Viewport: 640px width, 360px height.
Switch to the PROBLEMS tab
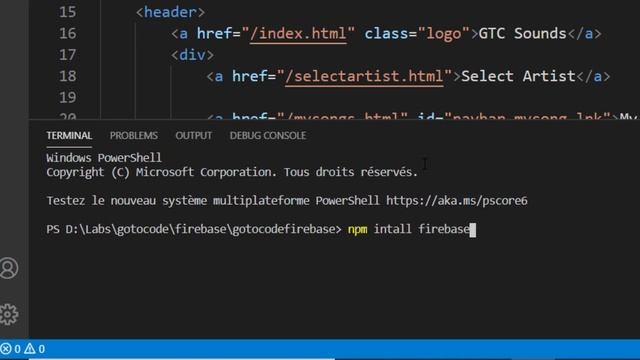coord(133,136)
